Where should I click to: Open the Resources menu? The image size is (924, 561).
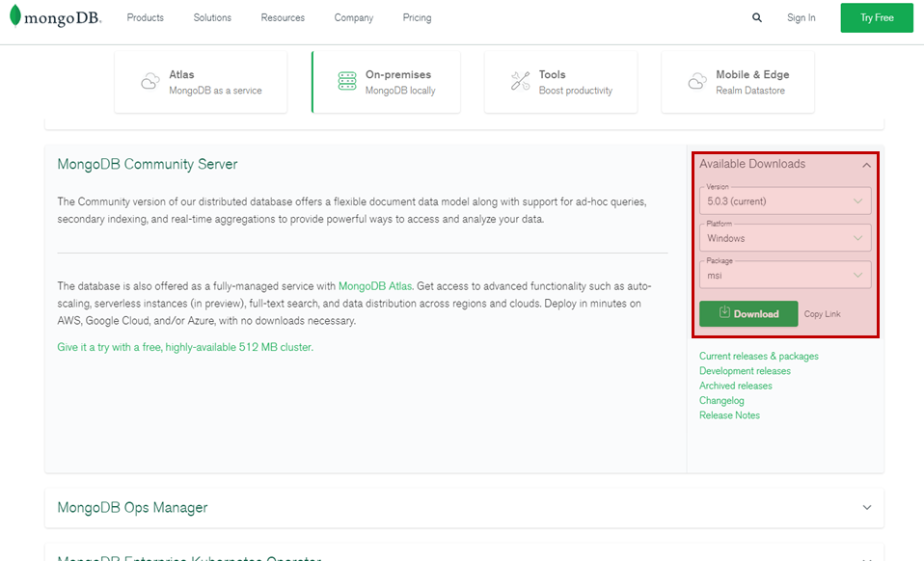(283, 17)
